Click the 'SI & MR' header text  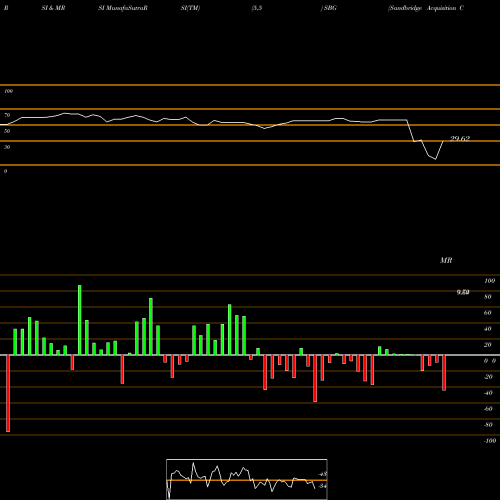pos(53,8)
